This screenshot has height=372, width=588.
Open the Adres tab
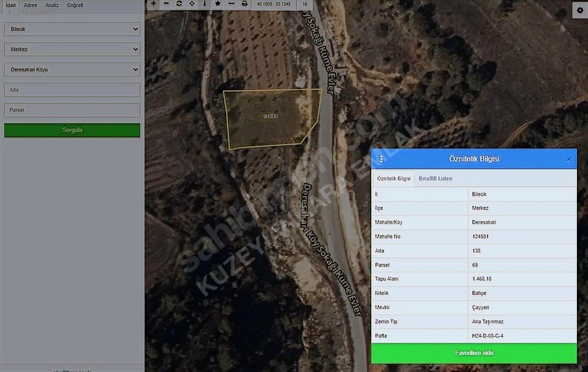(x=30, y=5)
